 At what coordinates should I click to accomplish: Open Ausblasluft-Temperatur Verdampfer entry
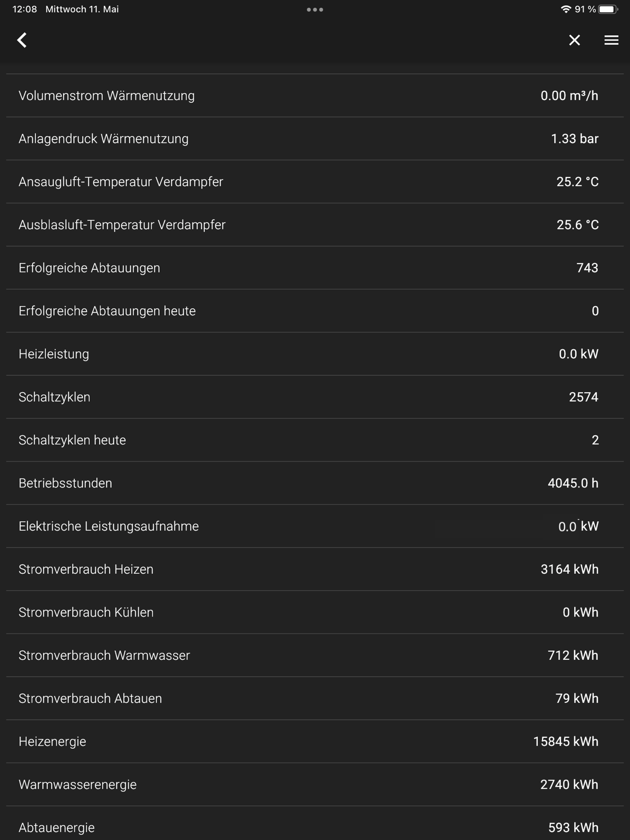coord(315,225)
